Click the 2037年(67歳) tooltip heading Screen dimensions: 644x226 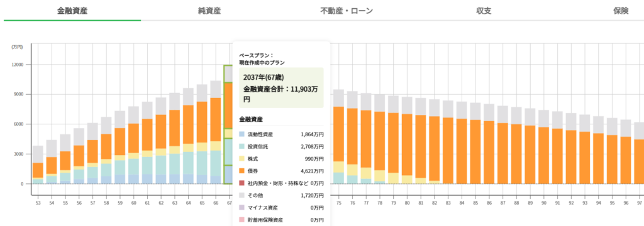point(264,77)
